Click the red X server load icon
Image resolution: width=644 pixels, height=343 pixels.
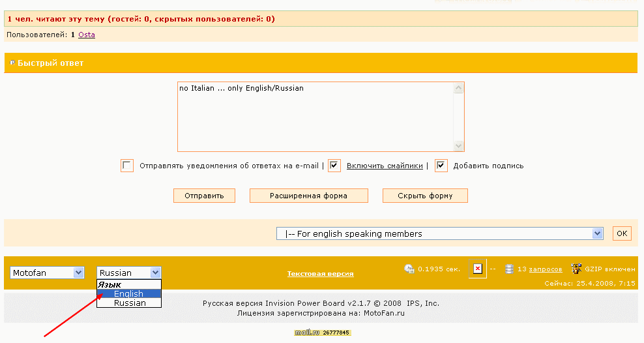tap(477, 269)
